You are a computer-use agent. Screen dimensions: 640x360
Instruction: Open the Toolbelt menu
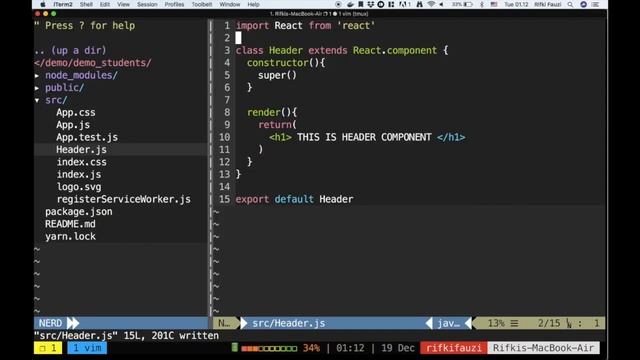(202, 4)
